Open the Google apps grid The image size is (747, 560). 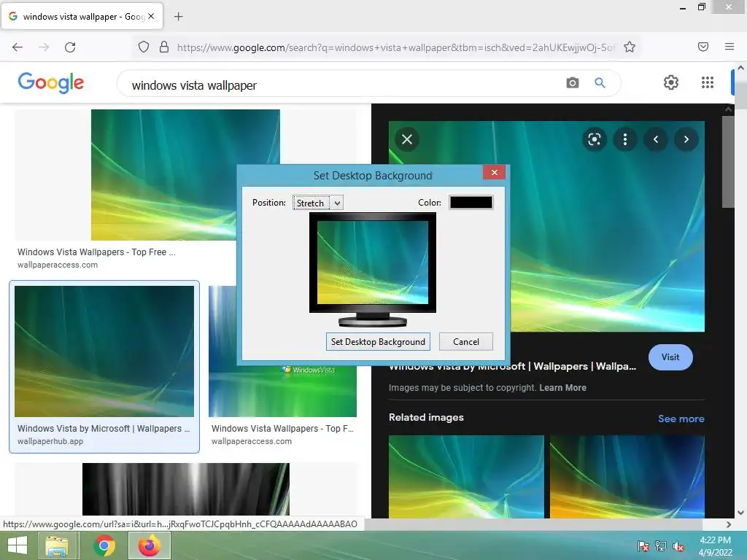point(708,82)
